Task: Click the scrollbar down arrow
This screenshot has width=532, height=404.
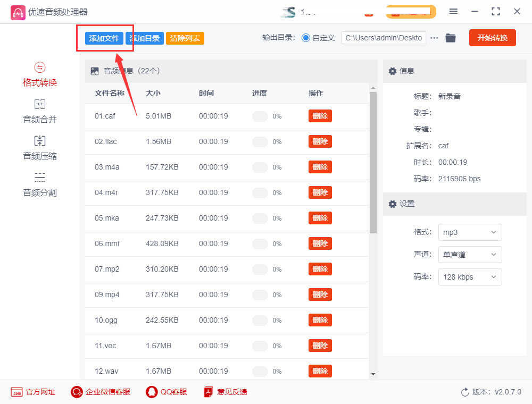Action: pyautogui.click(x=373, y=374)
